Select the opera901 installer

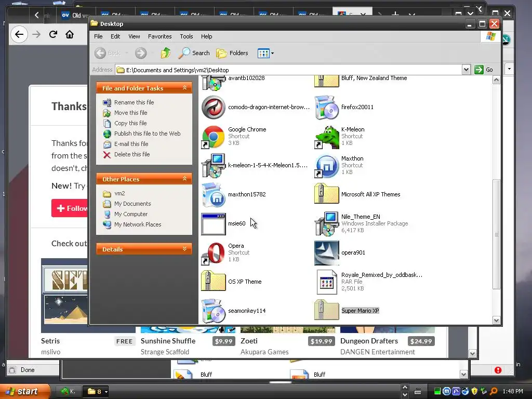[x=340, y=253]
